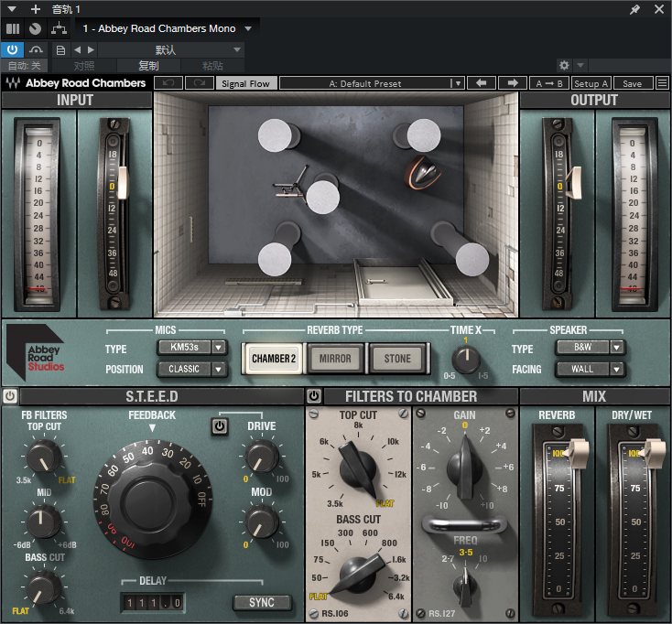The image size is (672, 624).
Task: Click the 粘贴 paste button
Action: 212,66
